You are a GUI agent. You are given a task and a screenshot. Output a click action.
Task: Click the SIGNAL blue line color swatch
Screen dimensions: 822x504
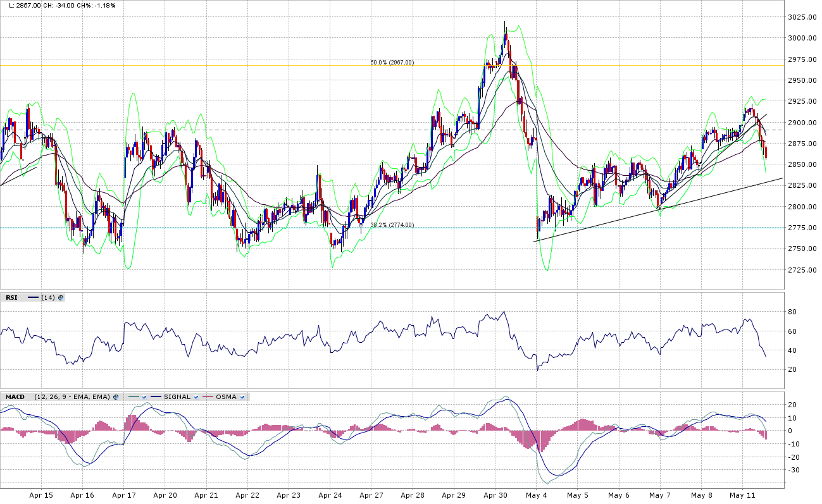pyautogui.click(x=154, y=397)
